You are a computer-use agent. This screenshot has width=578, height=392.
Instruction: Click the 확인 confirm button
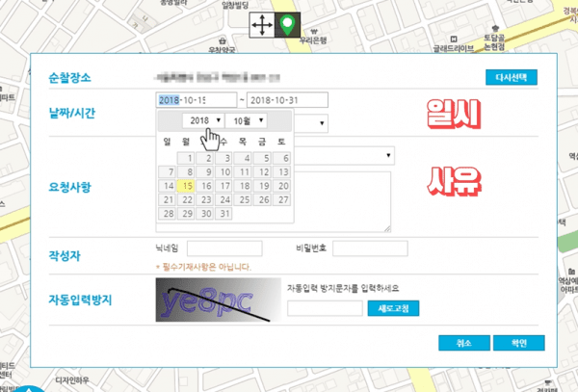click(518, 343)
